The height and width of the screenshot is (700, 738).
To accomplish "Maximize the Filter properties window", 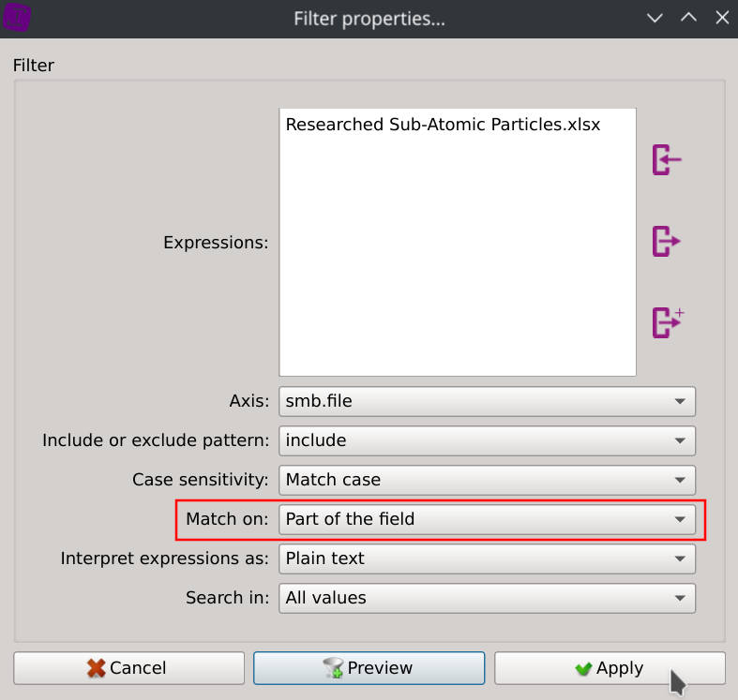I will click(688, 18).
